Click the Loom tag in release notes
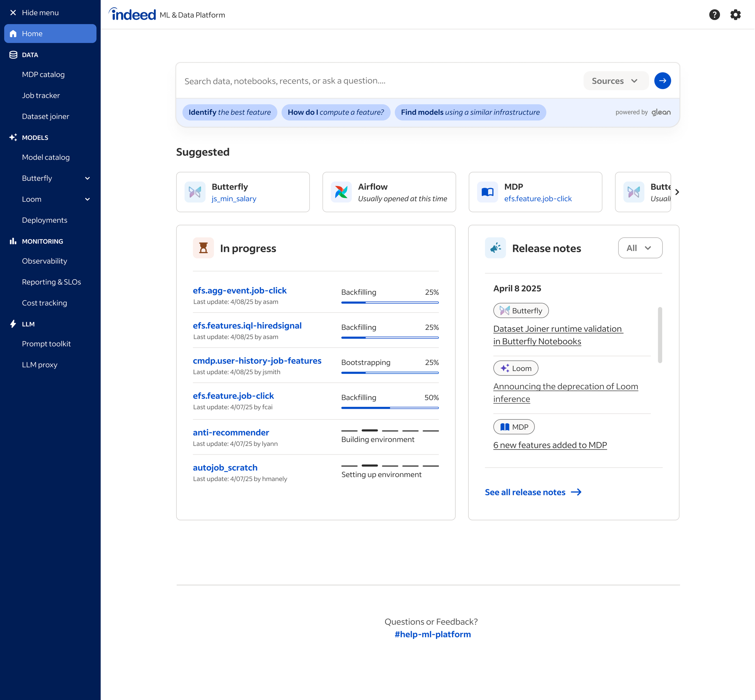755x700 pixels. tap(516, 368)
